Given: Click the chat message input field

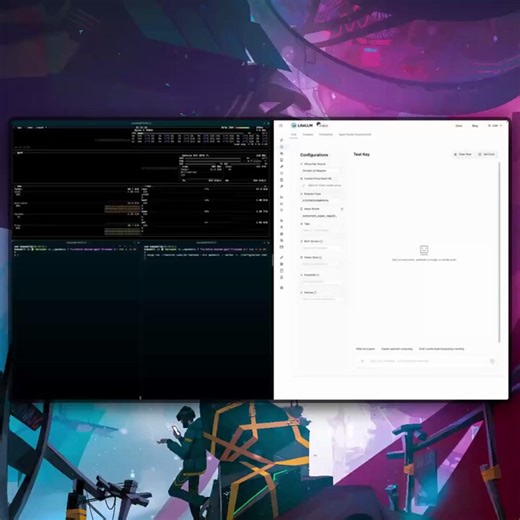Looking at the screenshot, I should pos(427,361).
